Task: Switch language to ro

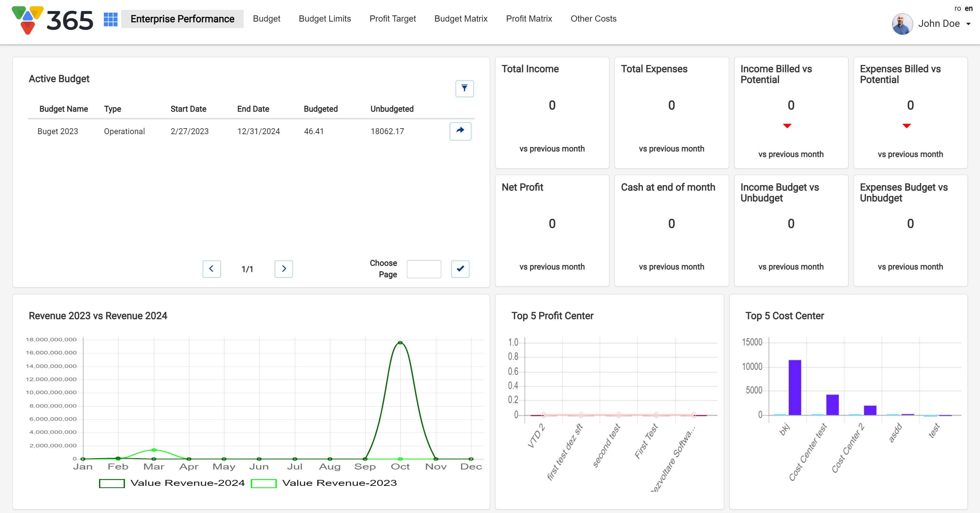Action: (958, 8)
